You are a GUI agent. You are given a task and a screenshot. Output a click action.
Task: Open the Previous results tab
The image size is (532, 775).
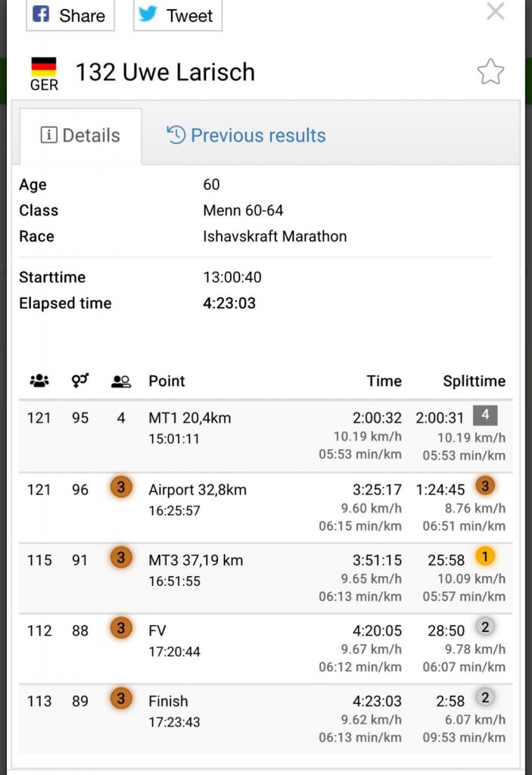[x=247, y=135]
